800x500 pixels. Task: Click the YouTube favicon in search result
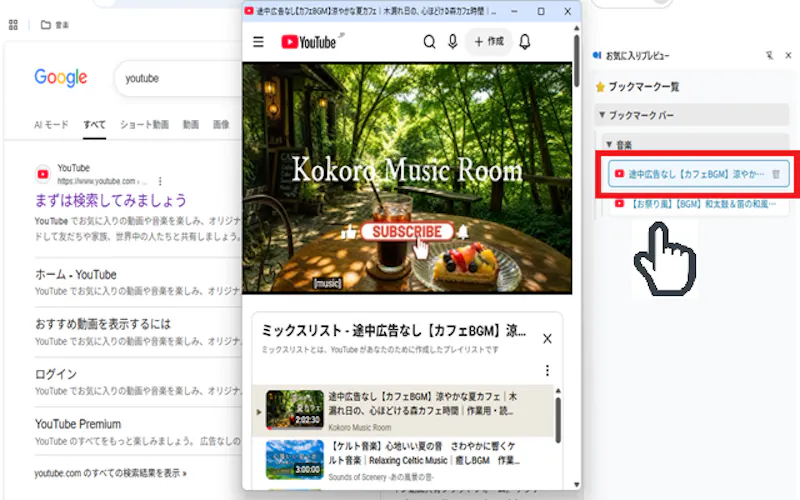[x=43, y=174]
